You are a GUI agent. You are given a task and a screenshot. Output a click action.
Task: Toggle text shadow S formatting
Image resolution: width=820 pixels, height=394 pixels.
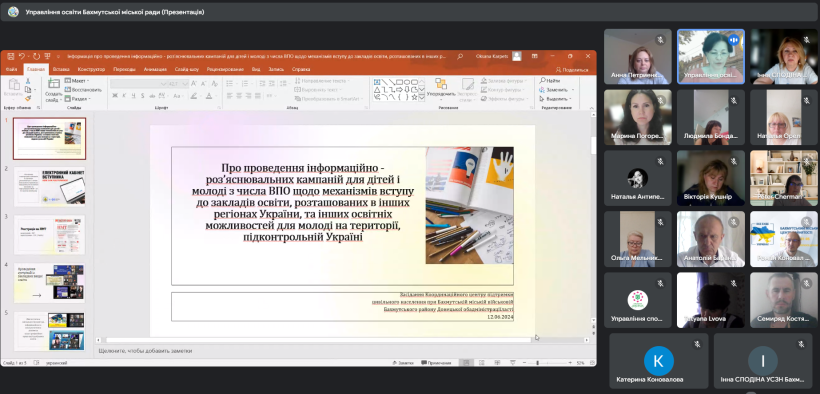click(143, 96)
